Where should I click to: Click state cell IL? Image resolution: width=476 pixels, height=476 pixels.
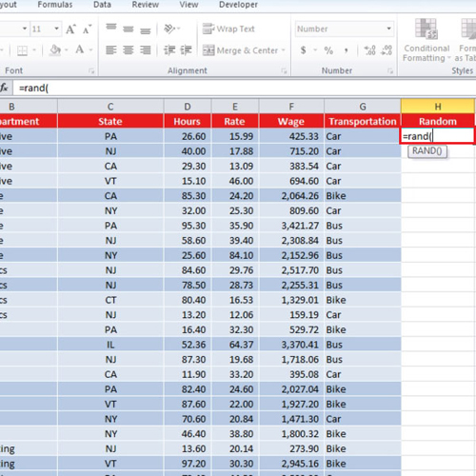pos(110,345)
